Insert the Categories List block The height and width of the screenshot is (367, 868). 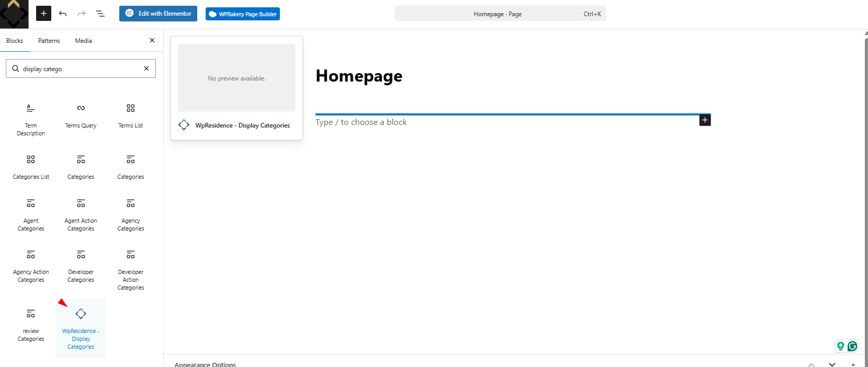click(31, 167)
